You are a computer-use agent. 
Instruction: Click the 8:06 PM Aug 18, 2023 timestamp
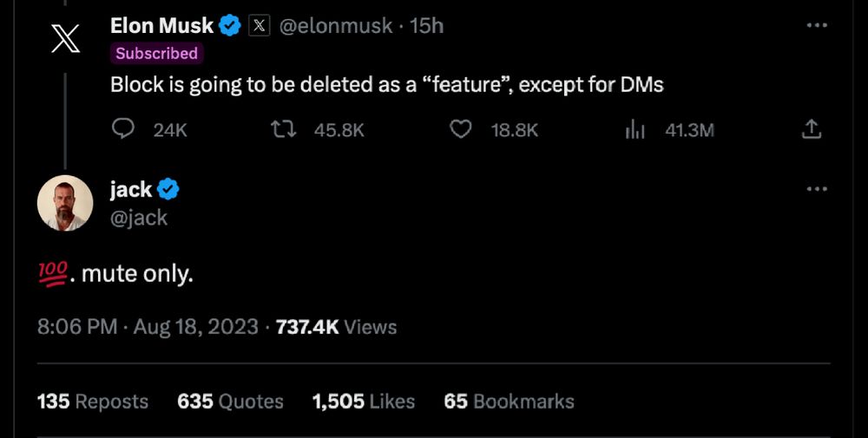[x=148, y=327]
